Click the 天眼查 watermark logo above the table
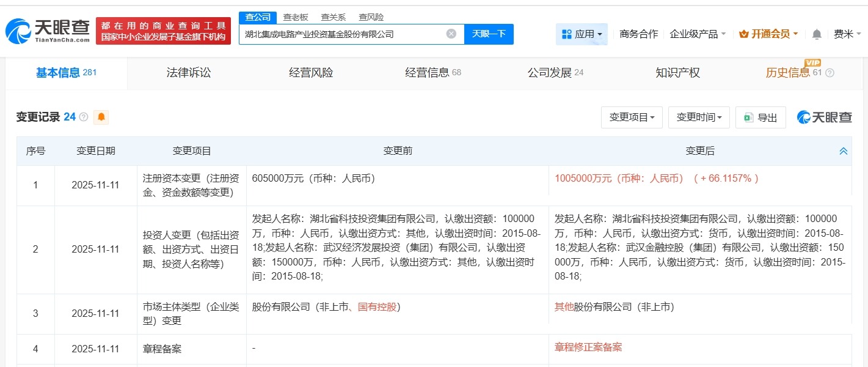Viewport: 868px width, 367px height. click(x=823, y=117)
